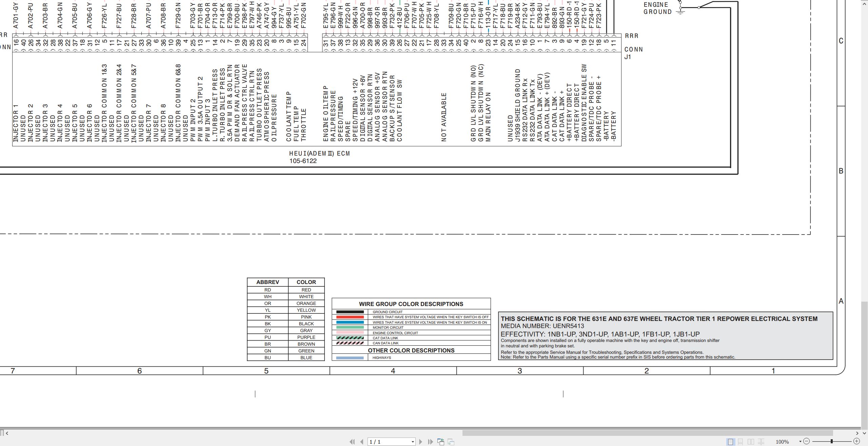The width and height of the screenshot is (868, 446).
Task: Click the COLOR column header
Action: click(x=306, y=282)
